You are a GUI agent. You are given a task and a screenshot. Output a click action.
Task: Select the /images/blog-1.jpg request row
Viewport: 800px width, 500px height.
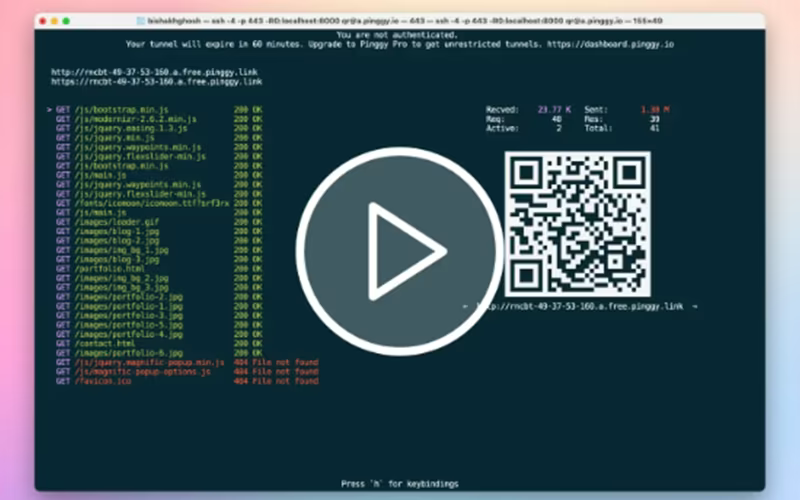(x=159, y=231)
